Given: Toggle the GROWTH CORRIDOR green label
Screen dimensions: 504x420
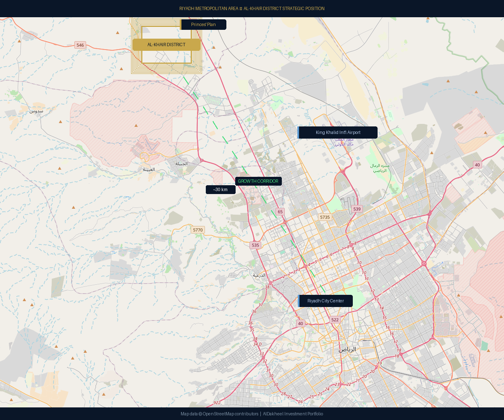Looking at the screenshot, I should coord(259,181).
